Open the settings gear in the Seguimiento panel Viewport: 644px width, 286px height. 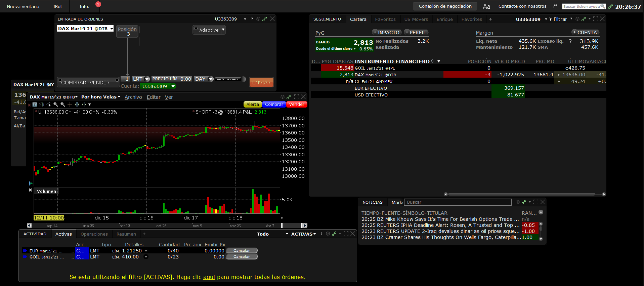coord(577,19)
